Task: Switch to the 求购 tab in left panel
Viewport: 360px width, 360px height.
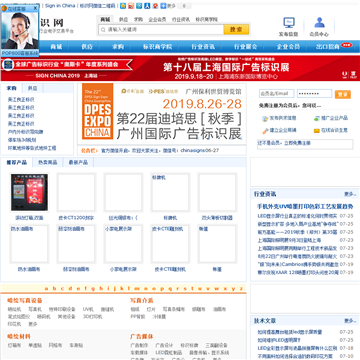Action: point(12,88)
